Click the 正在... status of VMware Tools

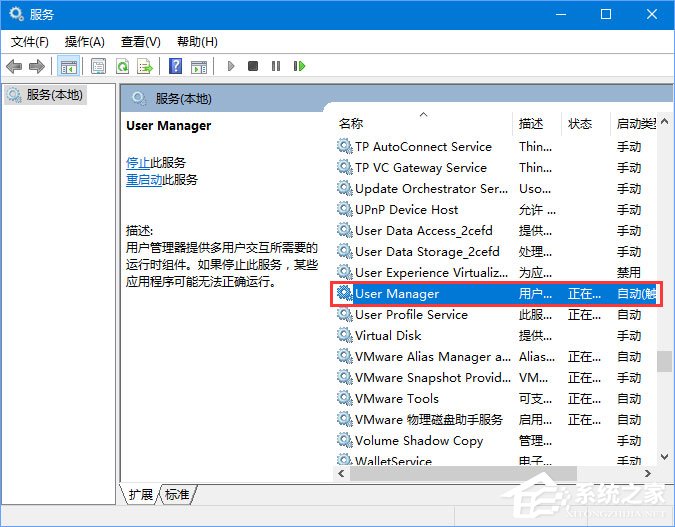(x=584, y=398)
